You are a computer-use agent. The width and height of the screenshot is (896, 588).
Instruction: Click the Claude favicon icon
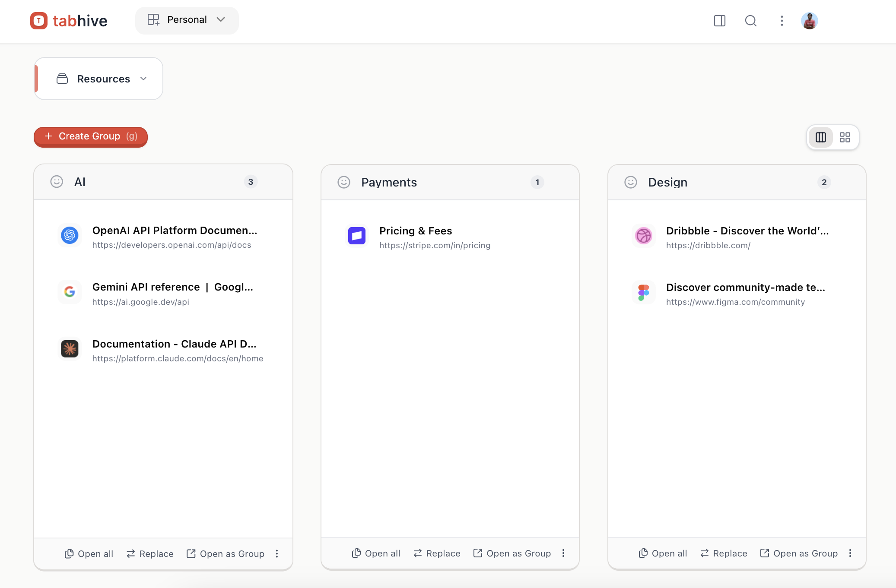click(70, 349)
